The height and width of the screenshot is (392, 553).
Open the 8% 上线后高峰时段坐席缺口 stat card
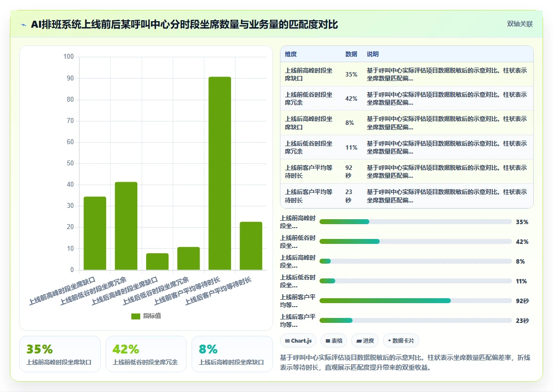coord(232,354)
